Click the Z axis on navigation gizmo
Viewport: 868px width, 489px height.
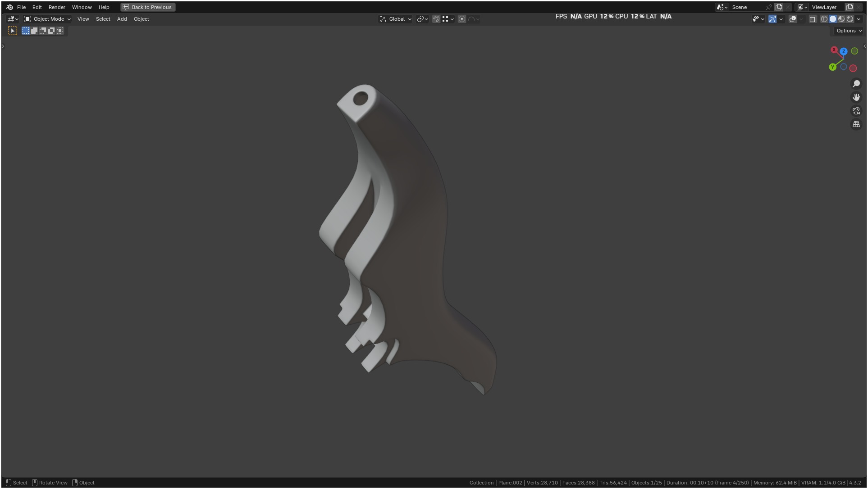[x=844, y=51]
